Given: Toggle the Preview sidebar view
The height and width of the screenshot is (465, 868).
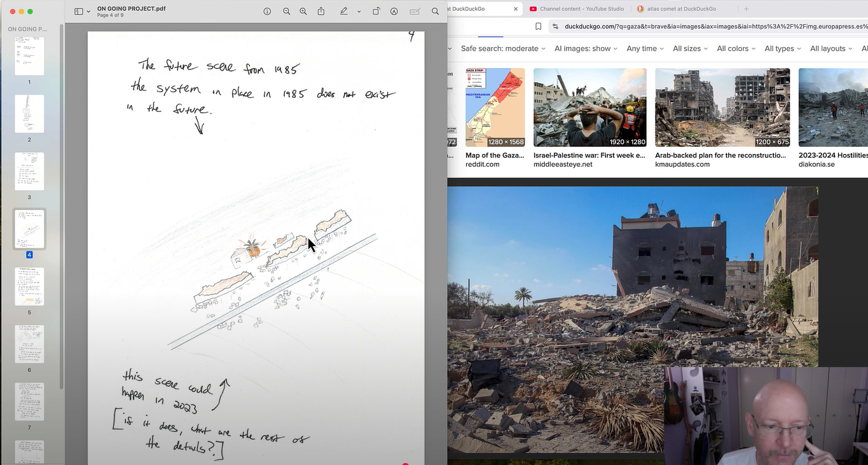Looking at the screenshot, I should click(79, 11).
